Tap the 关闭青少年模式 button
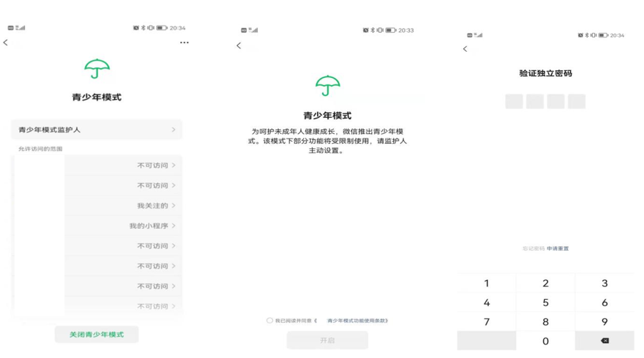This screenshot has height=358, width=644. point(97,334)
